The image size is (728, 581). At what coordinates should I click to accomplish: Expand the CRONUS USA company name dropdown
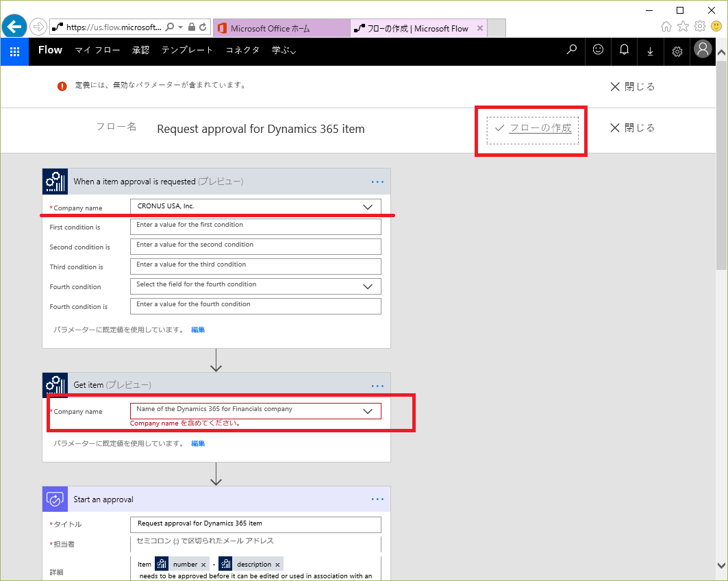tap(368, 207)
